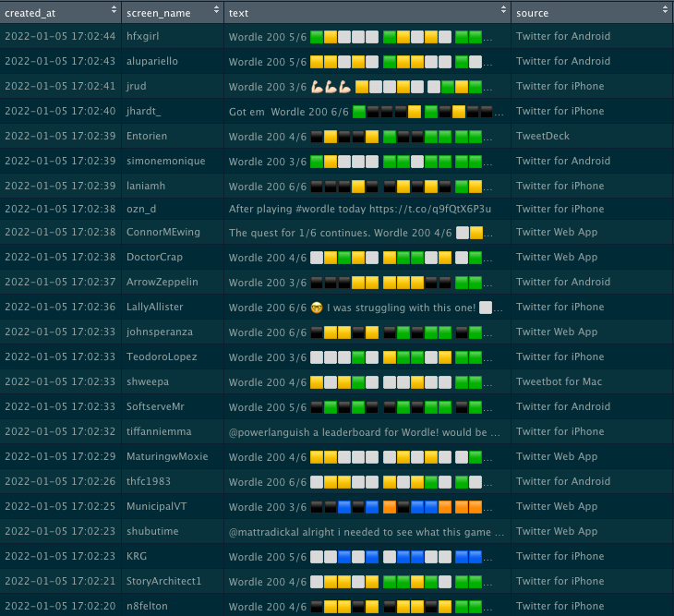Image resolution: width=674 pixels, height=616 pixels.
Task: Sort by the text column arrows
Action: [x=503, y=10]
